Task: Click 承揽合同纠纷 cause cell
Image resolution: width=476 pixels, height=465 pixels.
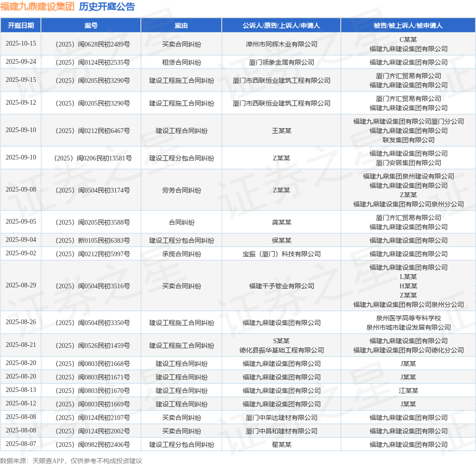Action: point(182,254)
